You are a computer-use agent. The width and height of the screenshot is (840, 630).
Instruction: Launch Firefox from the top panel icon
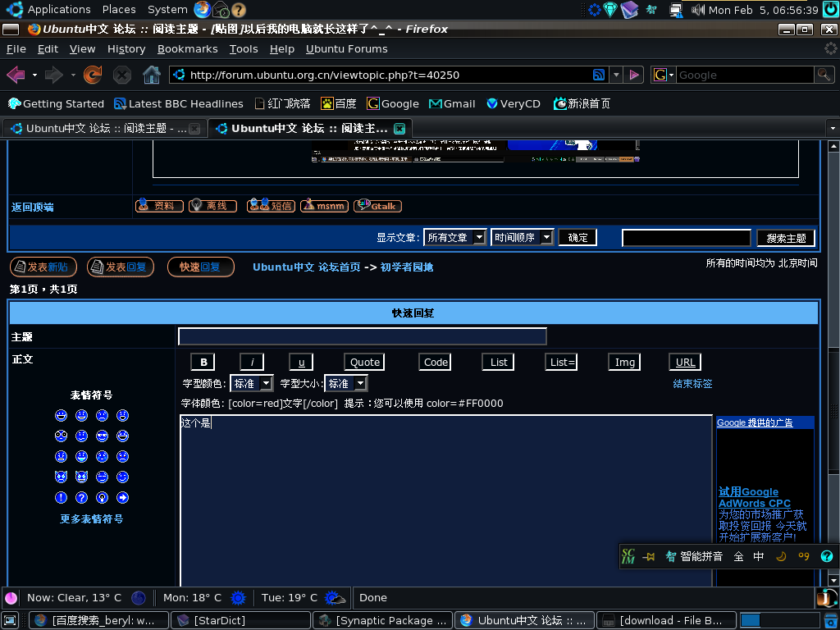(x=202, y=9)
